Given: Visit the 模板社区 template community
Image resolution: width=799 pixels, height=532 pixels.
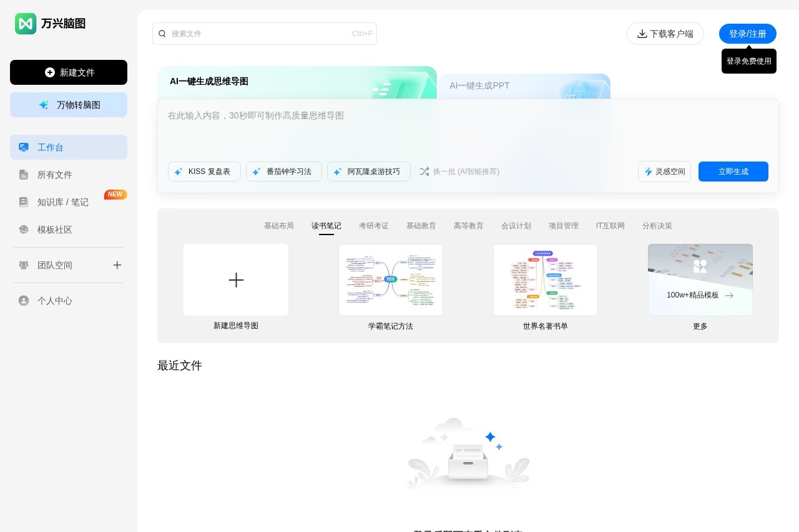Looking at the screenshot, I should (55, 230).
